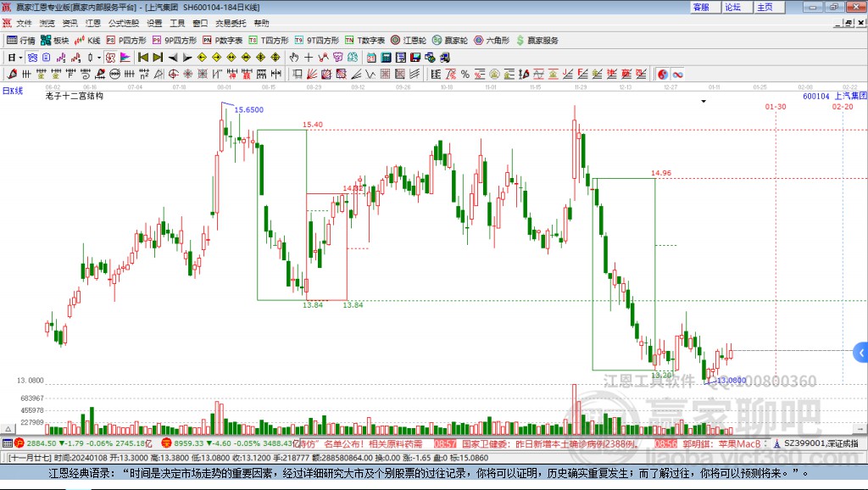The height and width of the screenshot is (490, 868).
Task: Click the 01-30 date marker
Action: coord(776,107)
